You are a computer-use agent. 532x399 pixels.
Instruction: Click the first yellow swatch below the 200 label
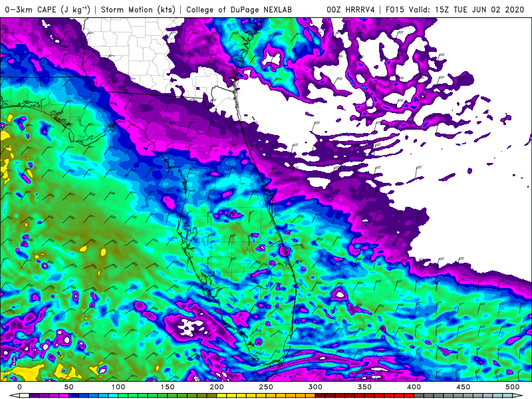coord(221,396)
